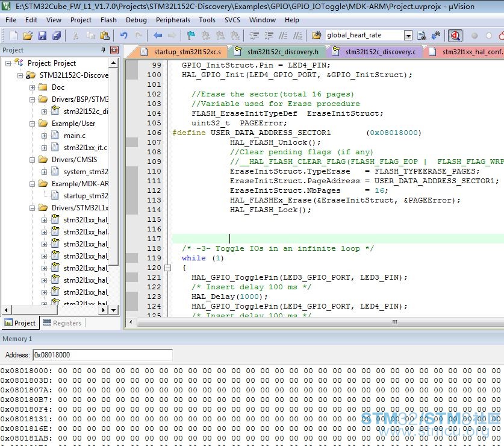Comment out the selection
This screenshot has width=504, height=446.
(283, 36)
